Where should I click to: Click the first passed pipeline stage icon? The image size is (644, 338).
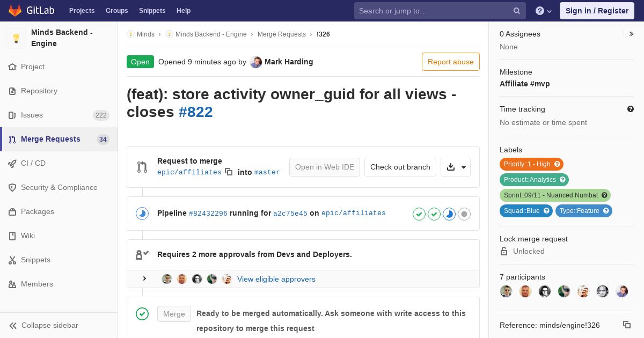[419, 214]
